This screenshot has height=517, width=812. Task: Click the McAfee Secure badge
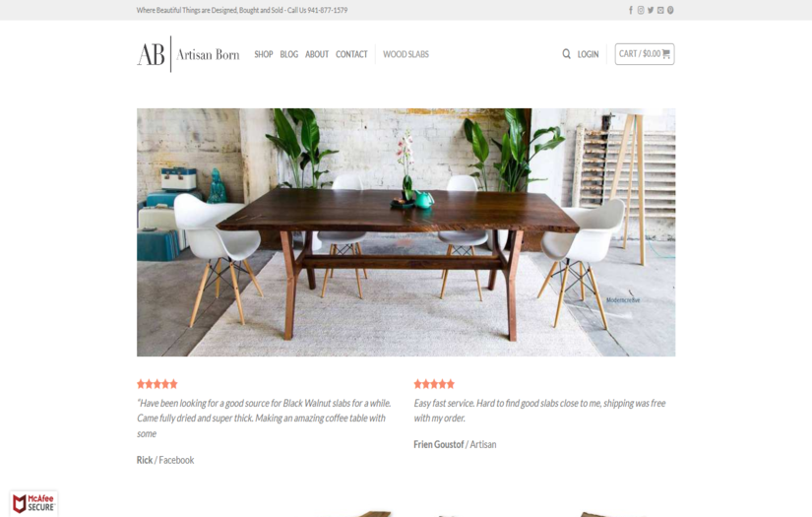[x=33, y=503]
